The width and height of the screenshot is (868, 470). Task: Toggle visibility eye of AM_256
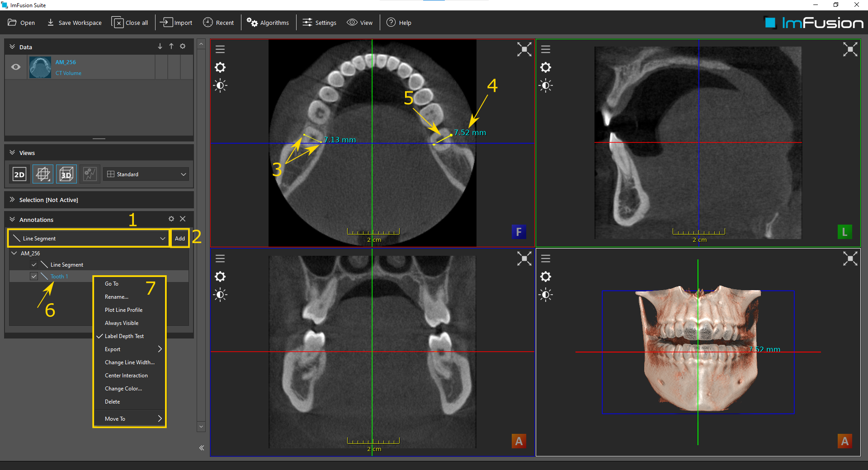pos(16,67)
